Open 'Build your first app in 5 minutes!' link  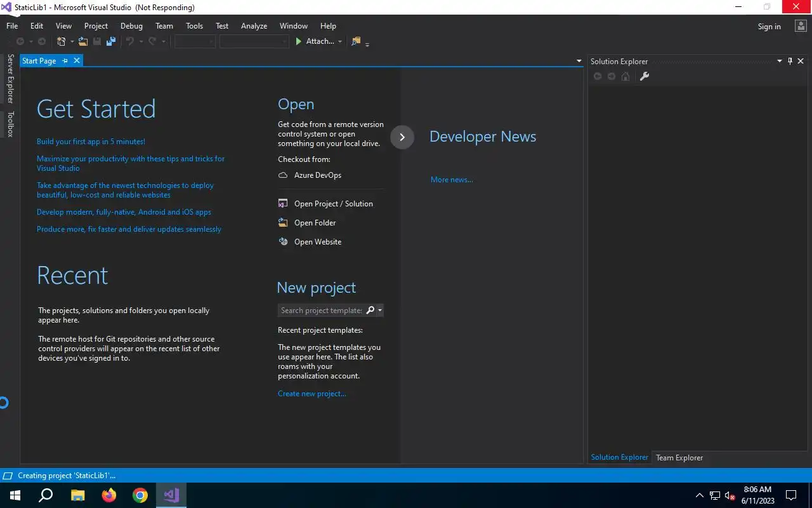pos(91,142)
